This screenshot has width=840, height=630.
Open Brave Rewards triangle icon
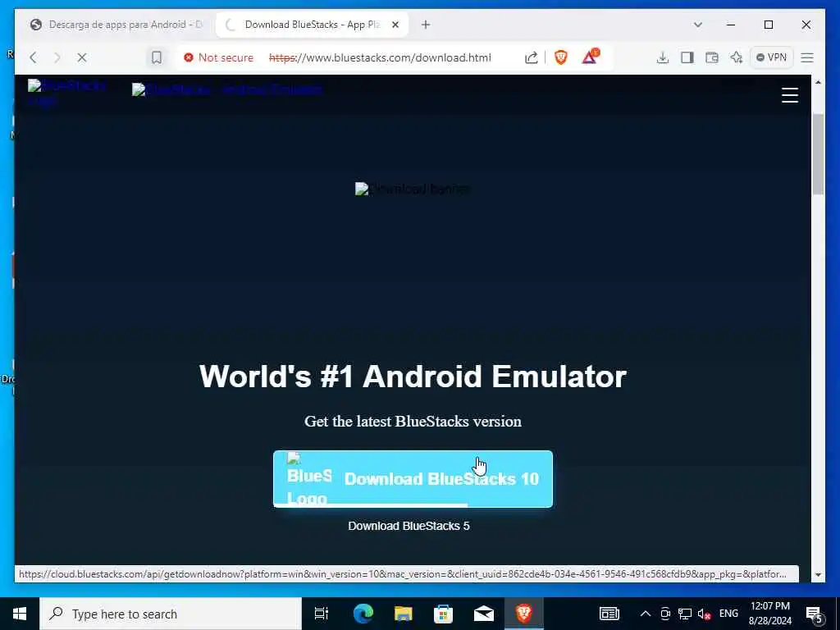[591, 57]
